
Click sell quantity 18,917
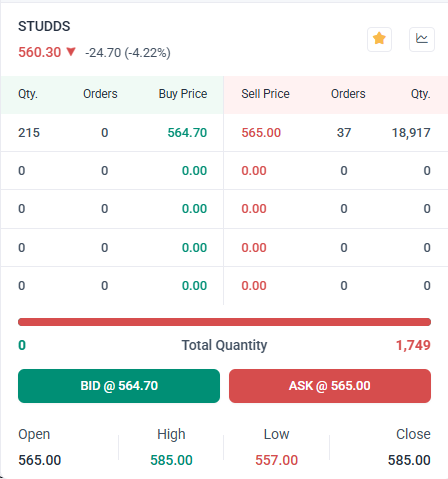click(x=411, y=133)
